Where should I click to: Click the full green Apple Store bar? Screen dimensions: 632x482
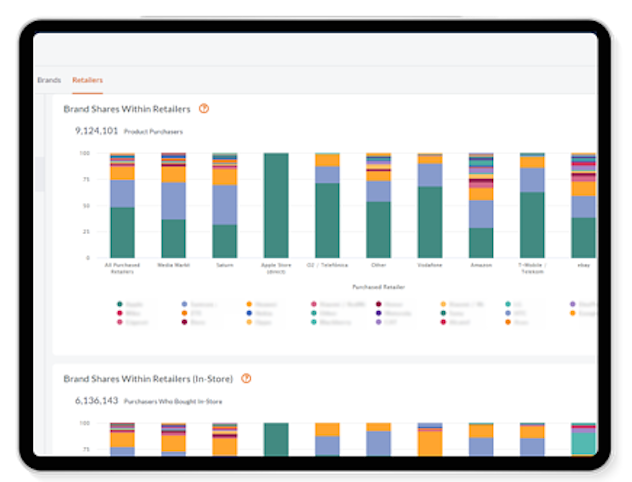coord(276,205)
